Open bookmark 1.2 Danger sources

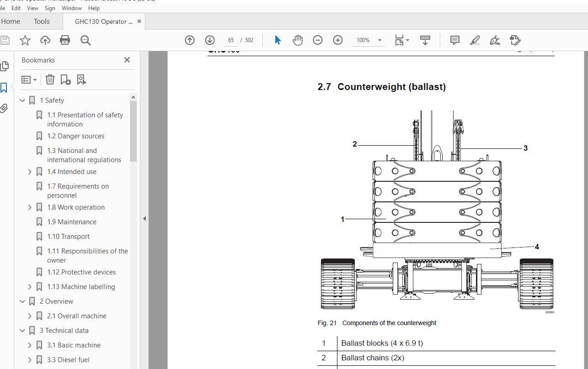click(75, 136)
